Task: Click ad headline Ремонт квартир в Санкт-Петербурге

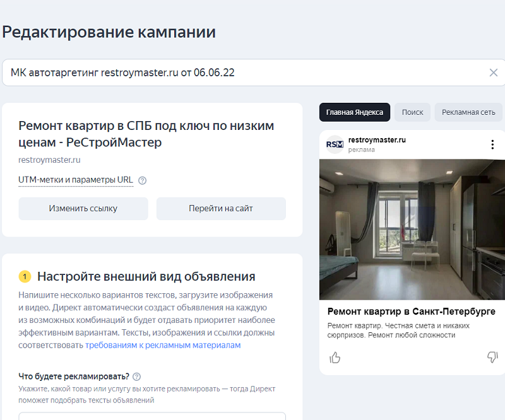Action: tap(412, 312)
